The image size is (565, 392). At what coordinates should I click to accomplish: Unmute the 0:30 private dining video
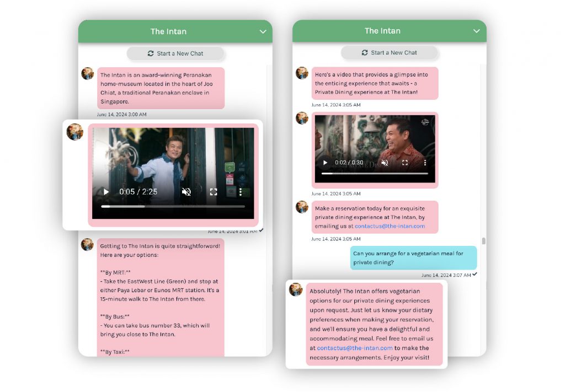[385, 163]
